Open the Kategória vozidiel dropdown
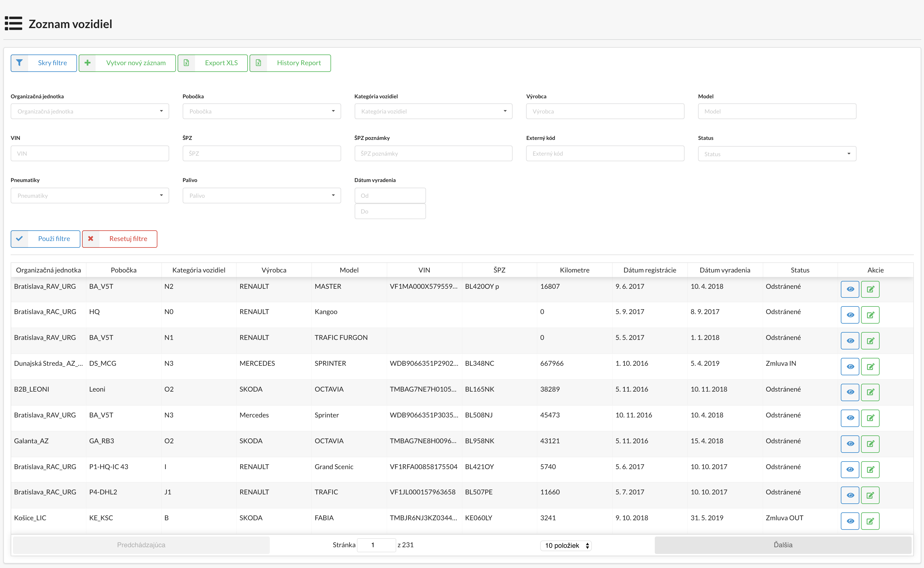This screenshot has height=568, width=924. (433, 111)
